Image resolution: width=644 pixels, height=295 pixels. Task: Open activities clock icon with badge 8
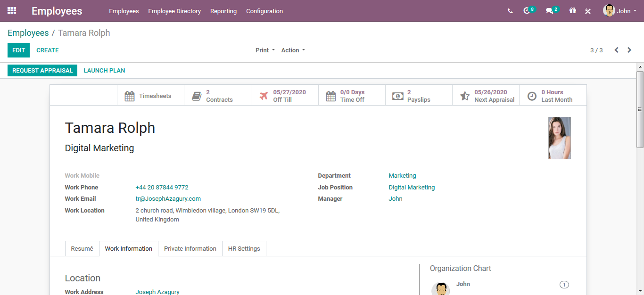pos(529,10)
